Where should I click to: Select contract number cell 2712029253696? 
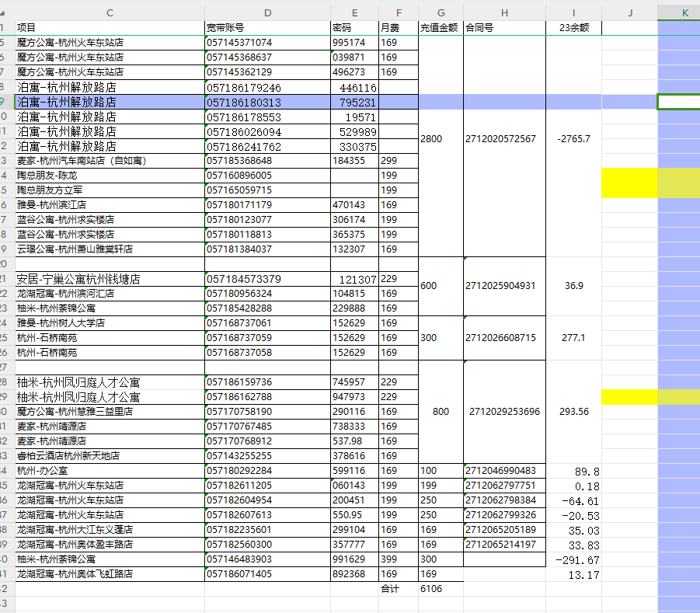coord(504,412)
